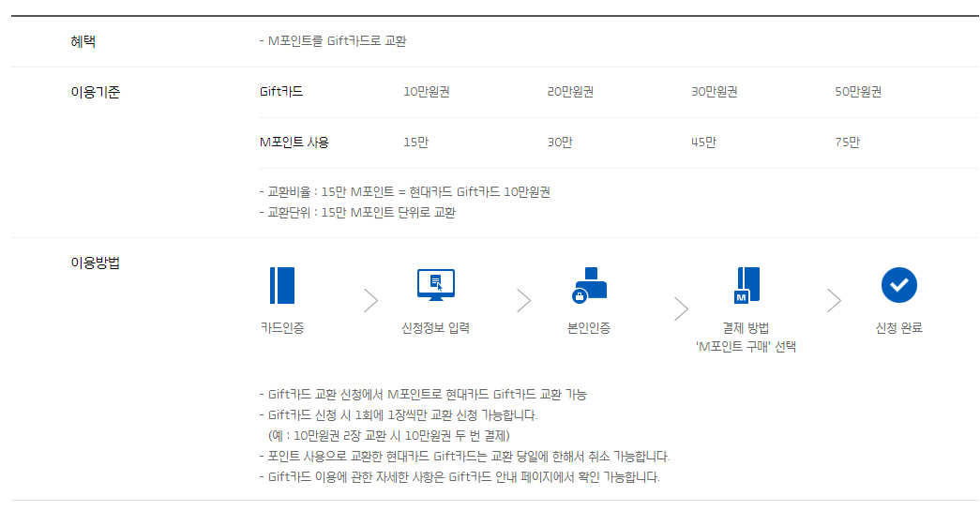Click the Gift카드 안내 페이지 note line

click(x=460, y=477)
